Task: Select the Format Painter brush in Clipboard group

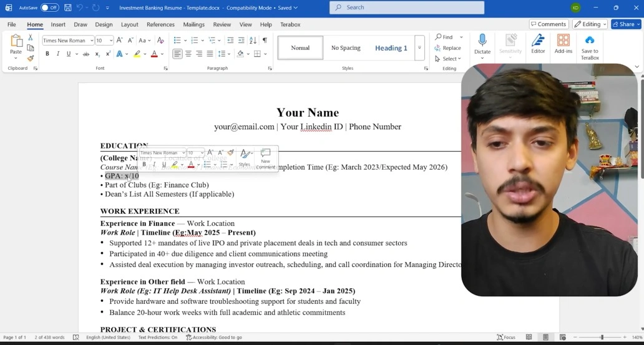Action: pos(30,58)
